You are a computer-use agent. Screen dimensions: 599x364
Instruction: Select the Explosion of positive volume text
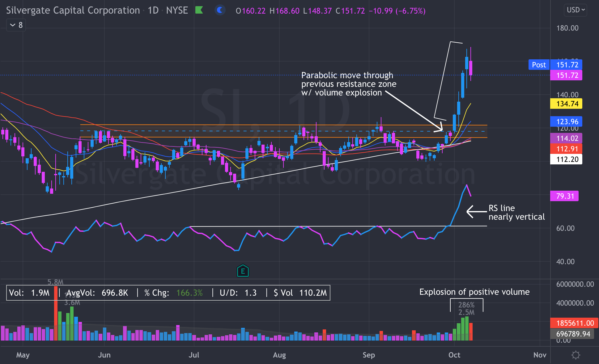(474, 292)
